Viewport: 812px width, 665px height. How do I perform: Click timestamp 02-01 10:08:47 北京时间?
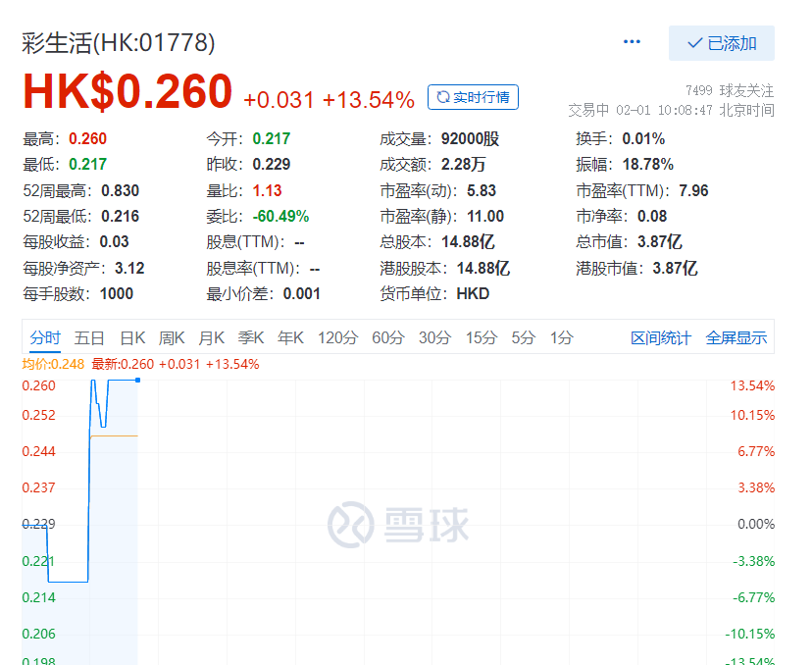tap(695, 110)
